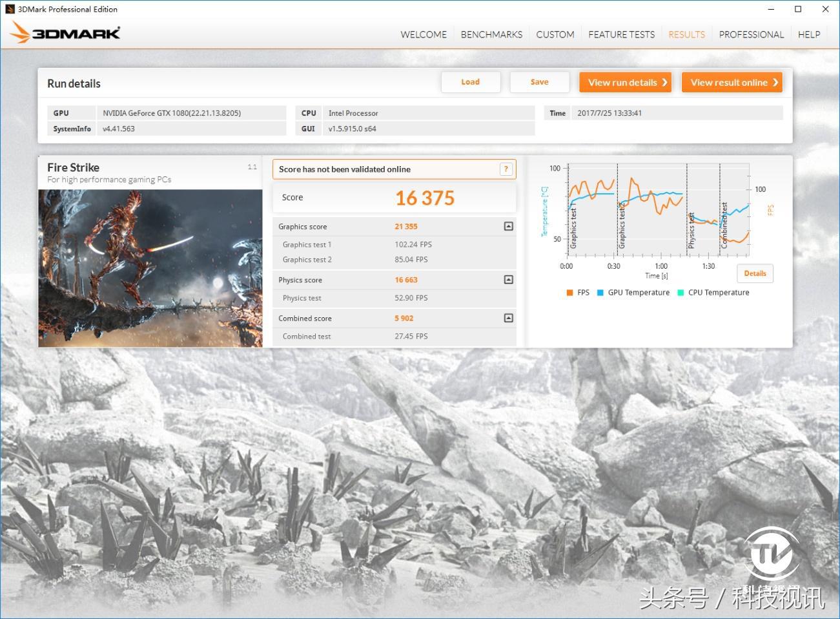The image size is (840, 619).
Task: Open the HELP section
Action: [x=808, y=34]
